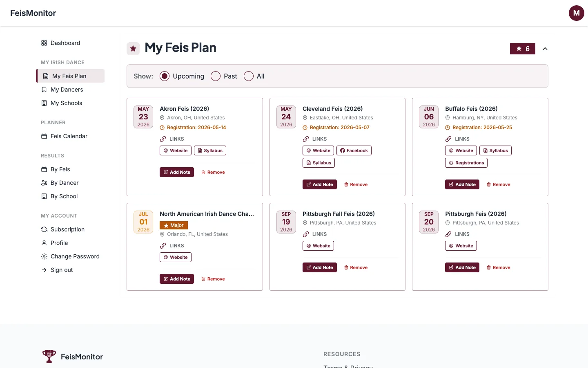This screenshot has height=368, width=588.
Task: Click the M avatar in the top bar
Action: click(x=576, y=13)
